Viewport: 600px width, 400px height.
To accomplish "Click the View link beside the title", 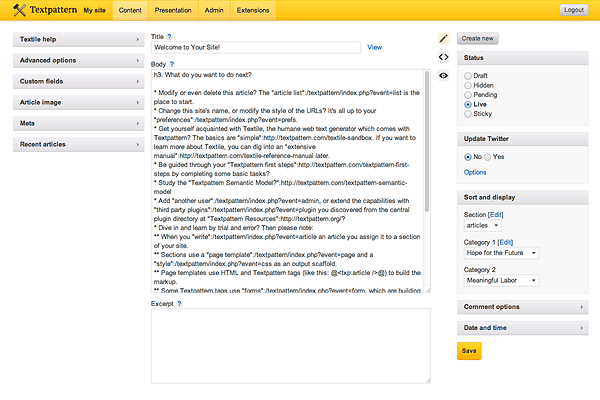I will tap(374, 47).
